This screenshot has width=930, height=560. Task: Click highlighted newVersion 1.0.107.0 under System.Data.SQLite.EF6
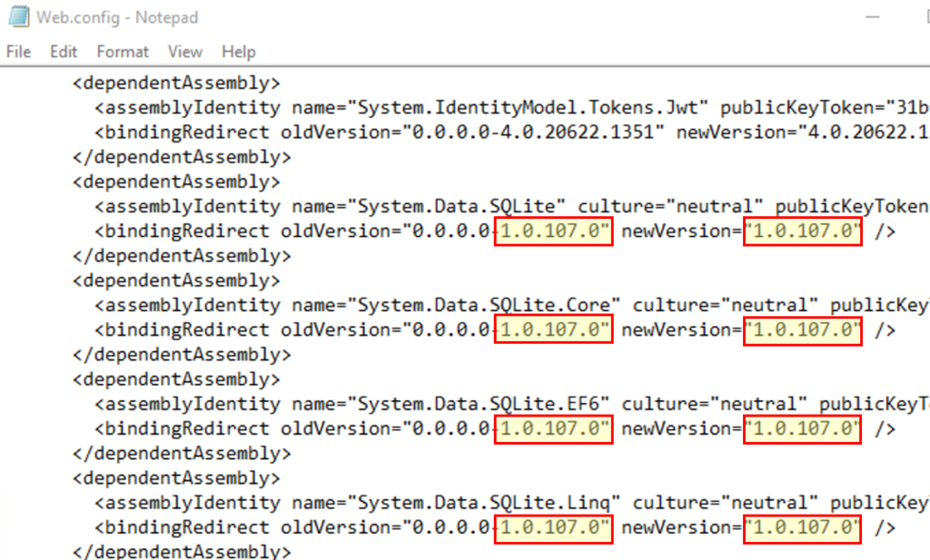tap(802, 428)
